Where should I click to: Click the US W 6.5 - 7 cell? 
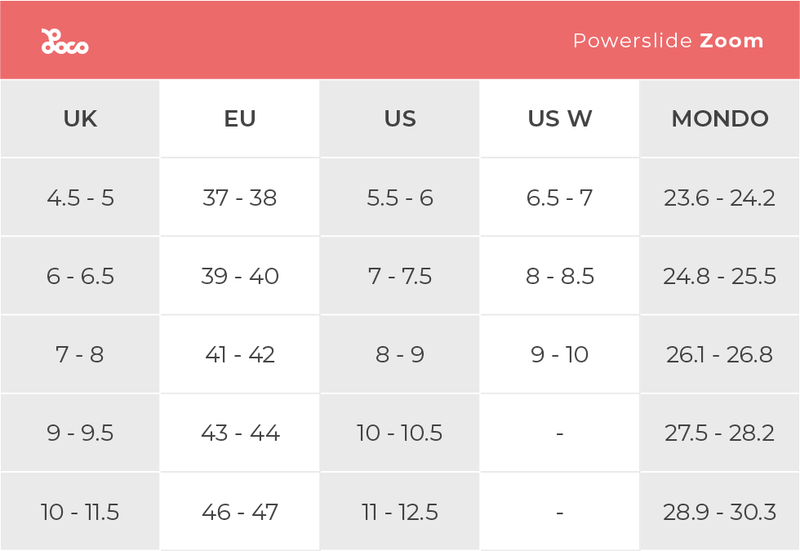point(560,198)
